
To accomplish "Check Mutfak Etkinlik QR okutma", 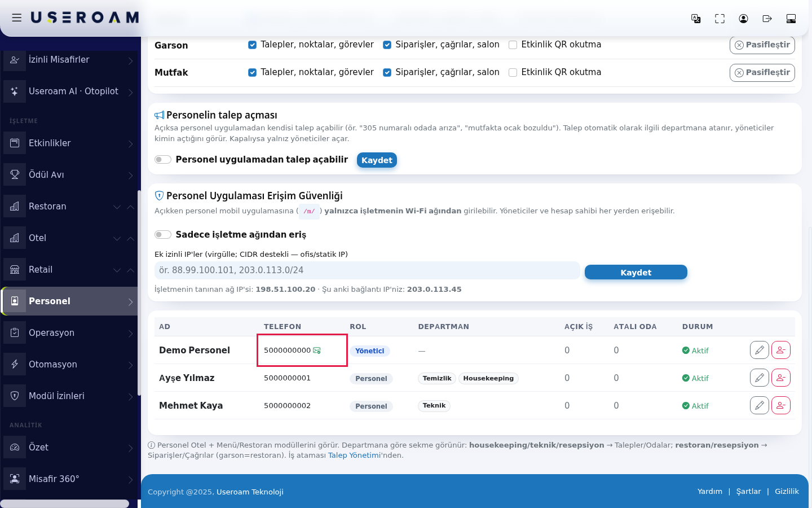I will pyautogui.click(x=513, y=72).
